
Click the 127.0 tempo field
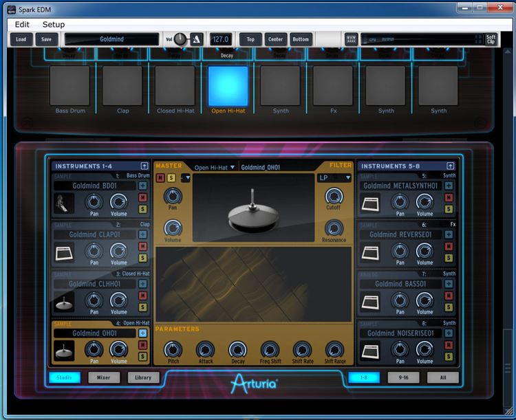tap(221, 39)
